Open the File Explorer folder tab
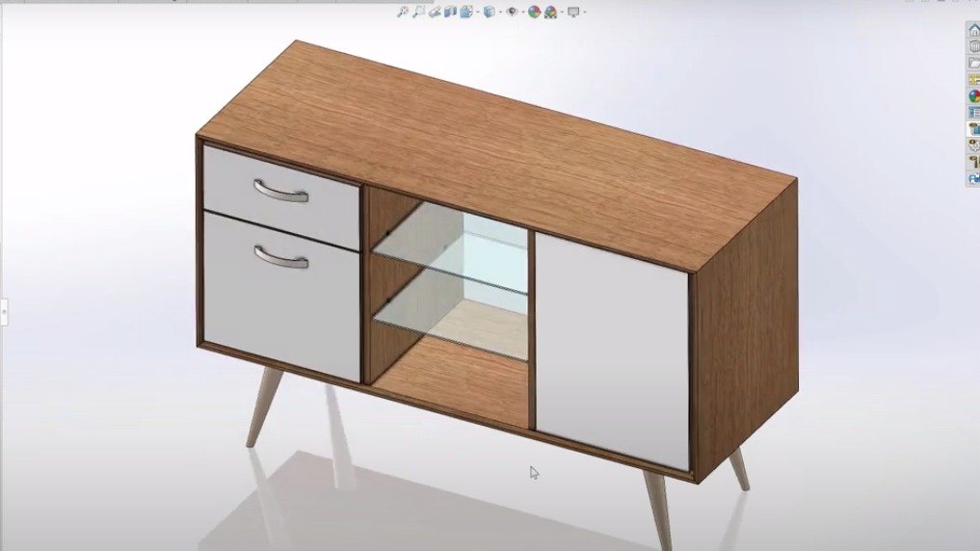This screenshot has width=980, height=551. click(x=973, y=64)
